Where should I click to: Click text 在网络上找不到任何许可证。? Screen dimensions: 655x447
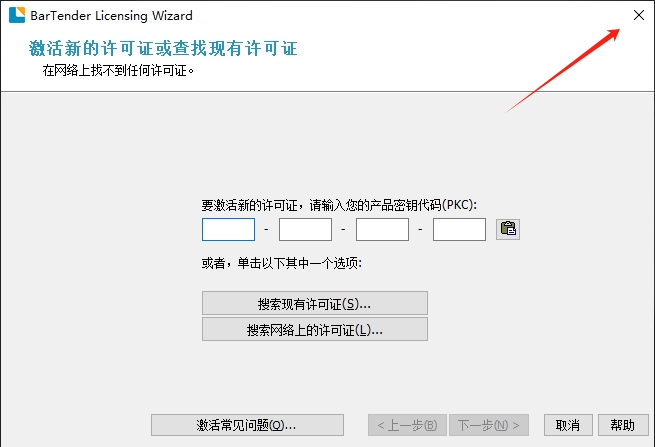(x=118, y=71)
